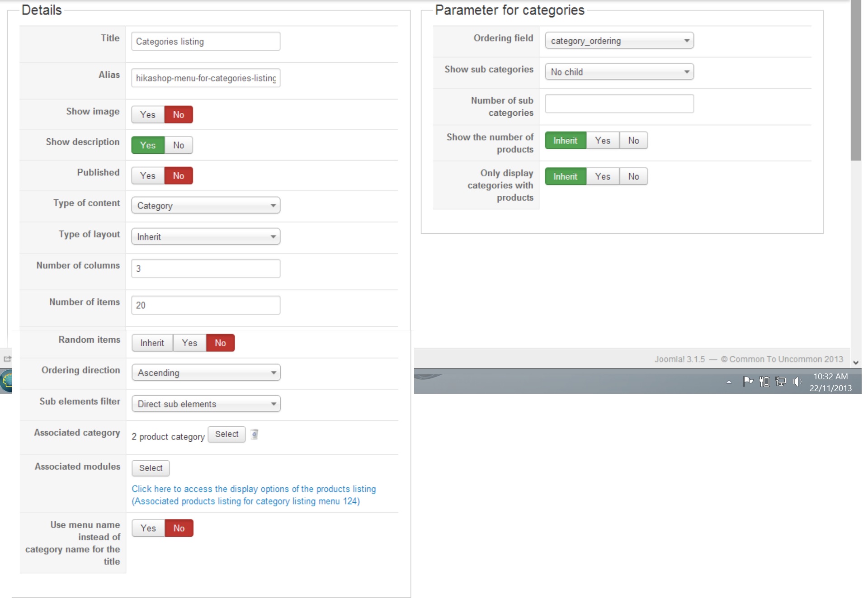Open the Show sub categories dropdown
The height and width of the screenshot is (604, 868).
pyautogui.click(x=619, y=72)
